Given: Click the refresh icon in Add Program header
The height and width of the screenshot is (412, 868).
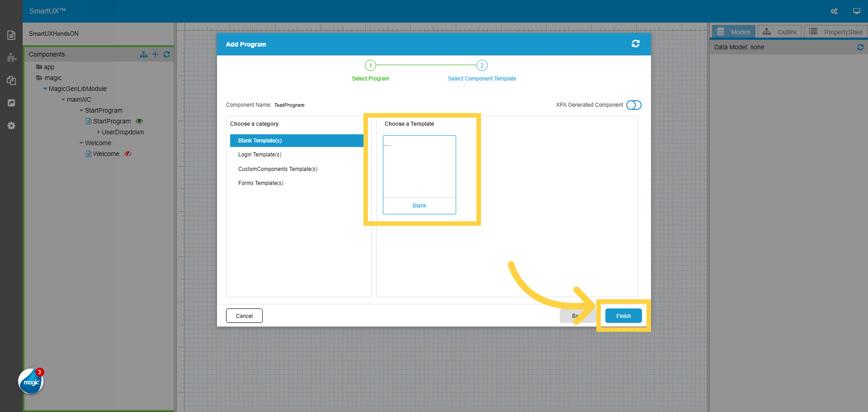Looking at the screenshot, I should 635,44.
